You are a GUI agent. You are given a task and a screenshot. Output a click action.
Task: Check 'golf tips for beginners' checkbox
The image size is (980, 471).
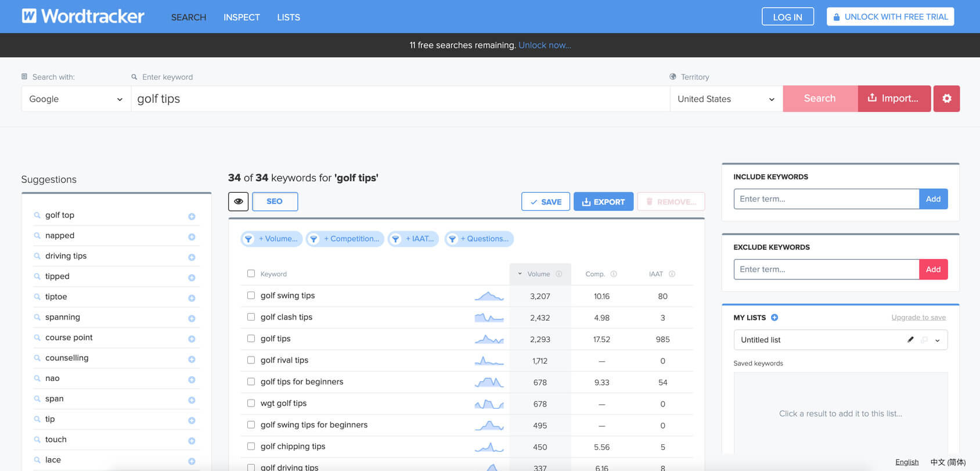pyautogui.click(x=251, y=382)
